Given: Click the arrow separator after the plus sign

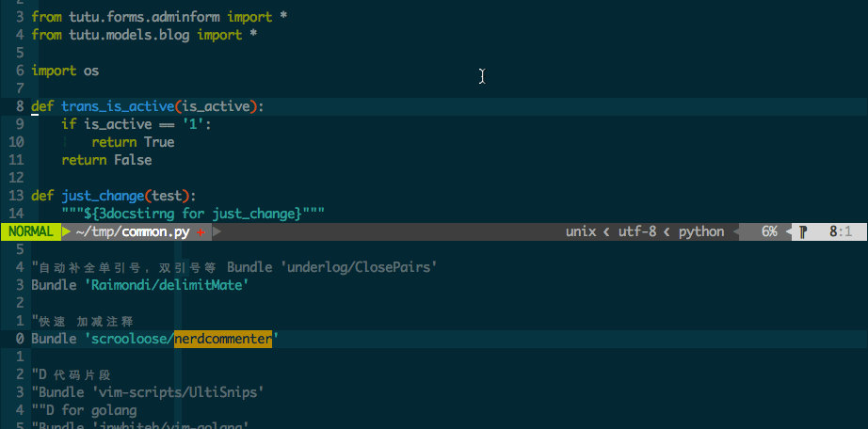Looking at the screenshot, I should point(216,231).
